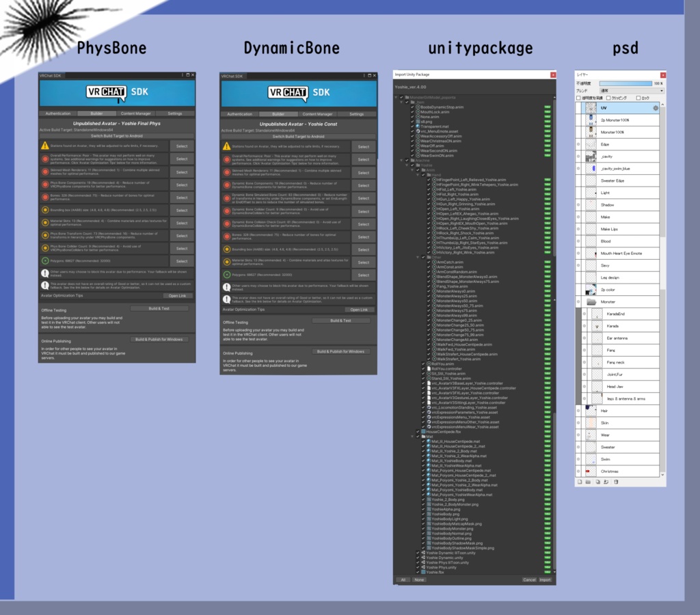700x615 pixels.
Task: Hide the Christmas layer
Action: [x=578, y=471]
